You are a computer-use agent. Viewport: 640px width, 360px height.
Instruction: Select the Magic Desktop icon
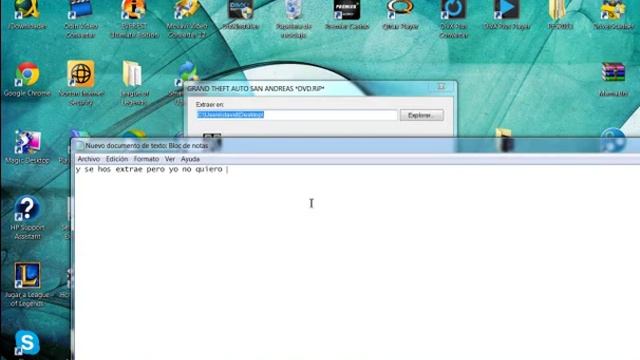[27, 147]
